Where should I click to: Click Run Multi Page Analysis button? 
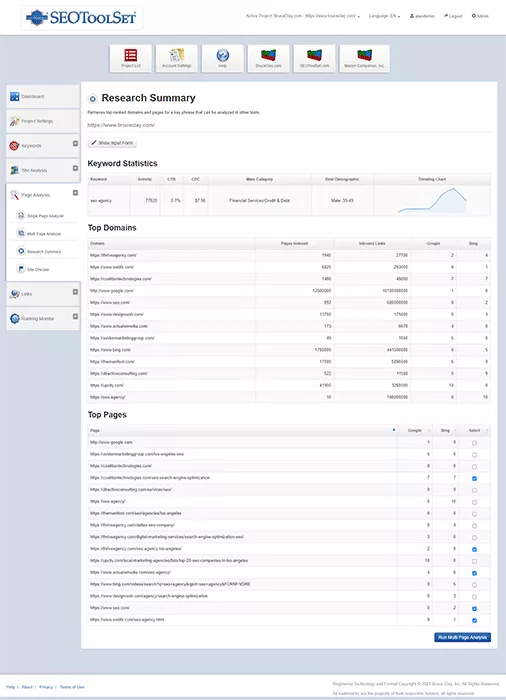click(x=462, y=637)
